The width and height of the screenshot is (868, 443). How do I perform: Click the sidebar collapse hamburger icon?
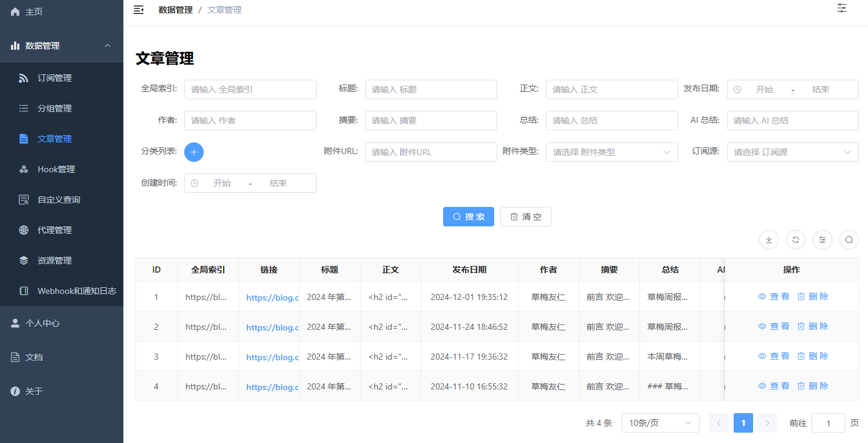point(139,10)
